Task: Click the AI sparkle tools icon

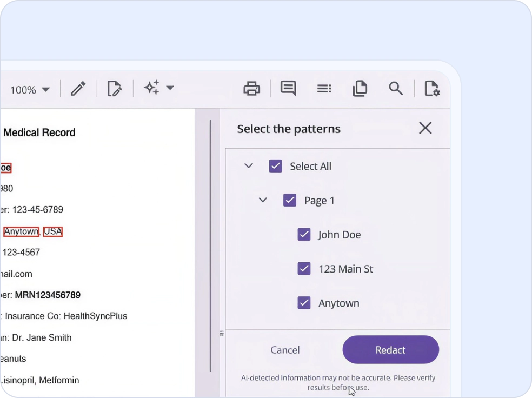Action: click(x=152, y=88)
